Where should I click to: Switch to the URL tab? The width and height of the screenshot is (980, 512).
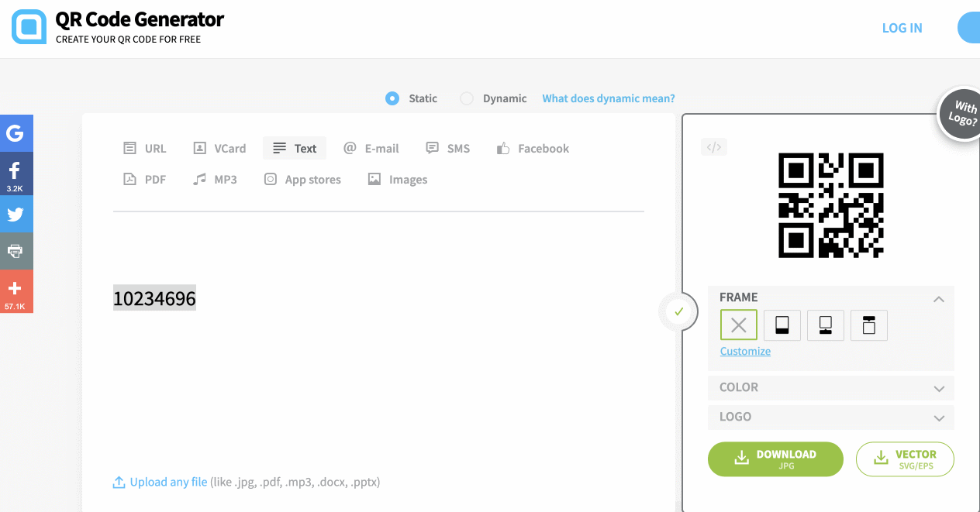point(145,149)
